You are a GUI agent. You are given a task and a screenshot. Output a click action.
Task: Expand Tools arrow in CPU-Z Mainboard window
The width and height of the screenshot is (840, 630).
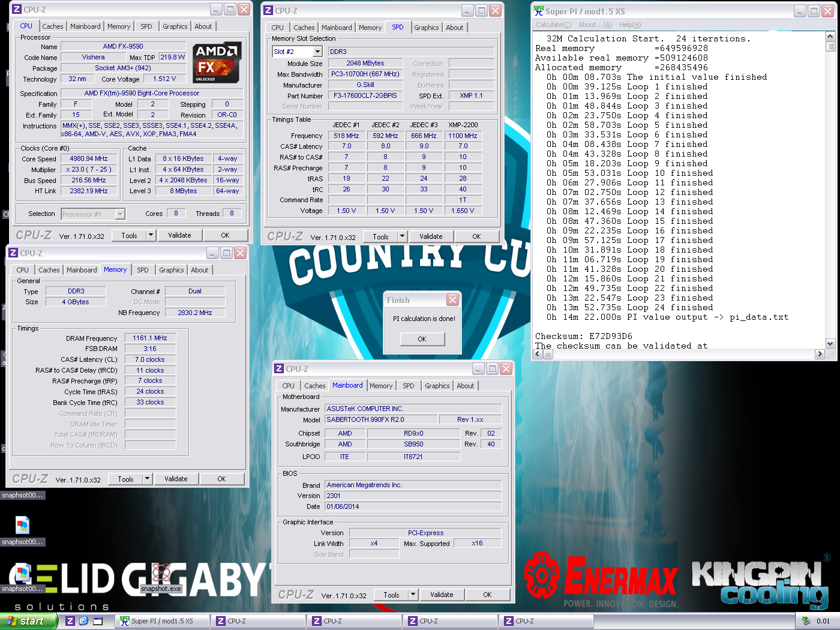tap(413, 595)
